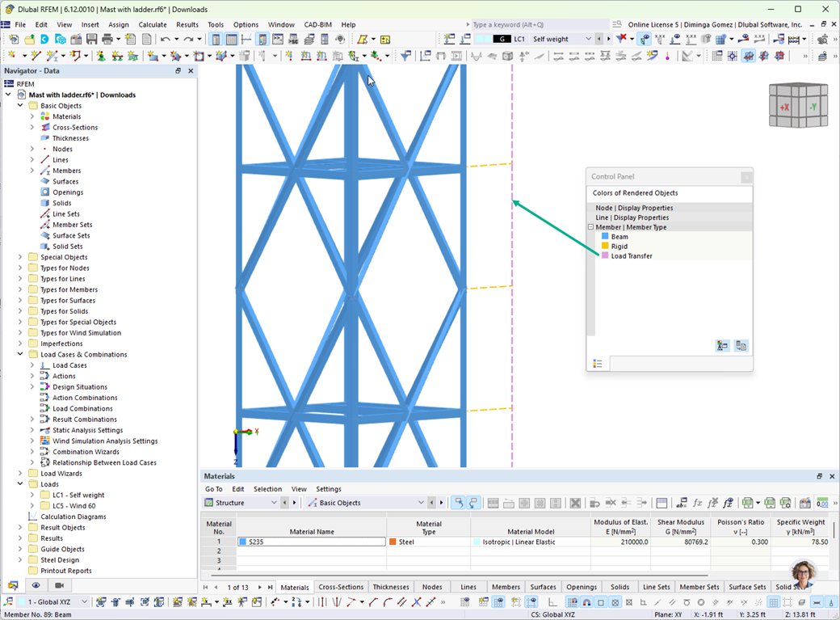Image resolution: width=840 pixels, height=620 pixels.
Task: Click the Open model icon
Action: click(30, 40)
